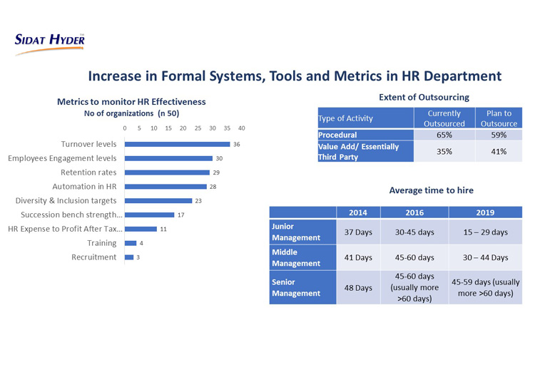Click the 'Employees Engagement levels' label

point(62,158)
